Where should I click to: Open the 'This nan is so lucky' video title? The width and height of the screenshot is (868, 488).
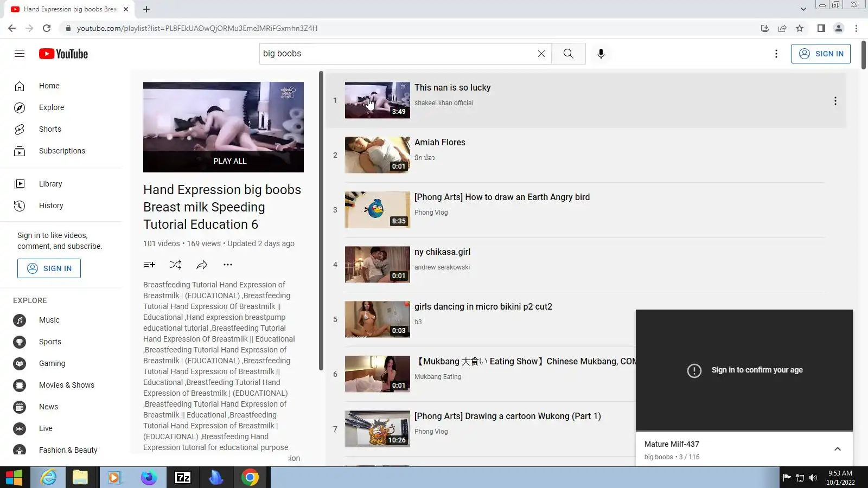tap(452, 87)
